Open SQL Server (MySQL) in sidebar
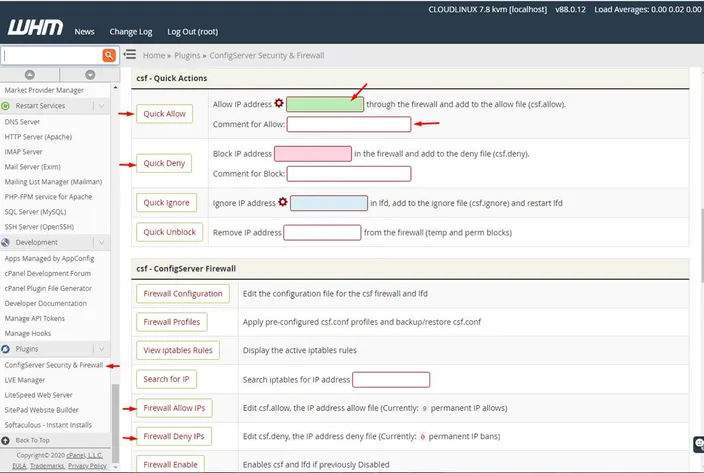Screen dimensions: 704x473 point(35,212)
